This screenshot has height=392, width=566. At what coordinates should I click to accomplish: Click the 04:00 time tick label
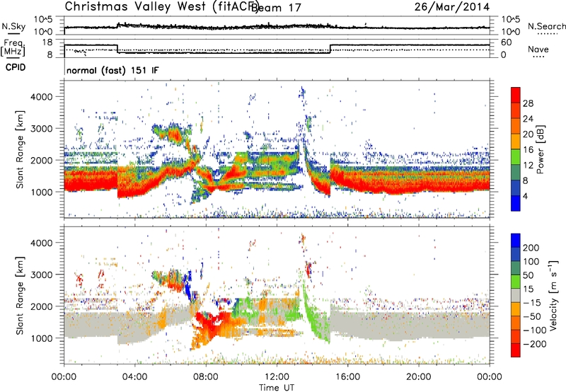(135, 377)
